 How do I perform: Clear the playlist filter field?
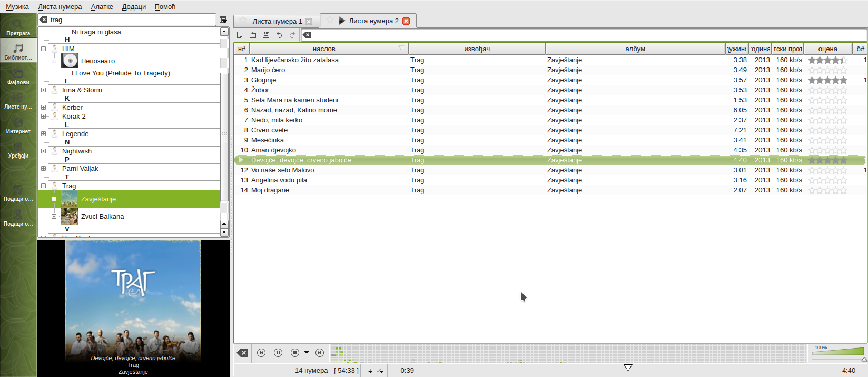click(x=307, y=35)
